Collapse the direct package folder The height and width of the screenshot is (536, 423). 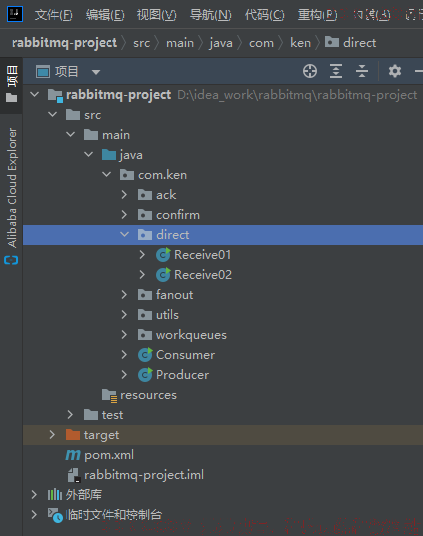(x=124, y=234)
